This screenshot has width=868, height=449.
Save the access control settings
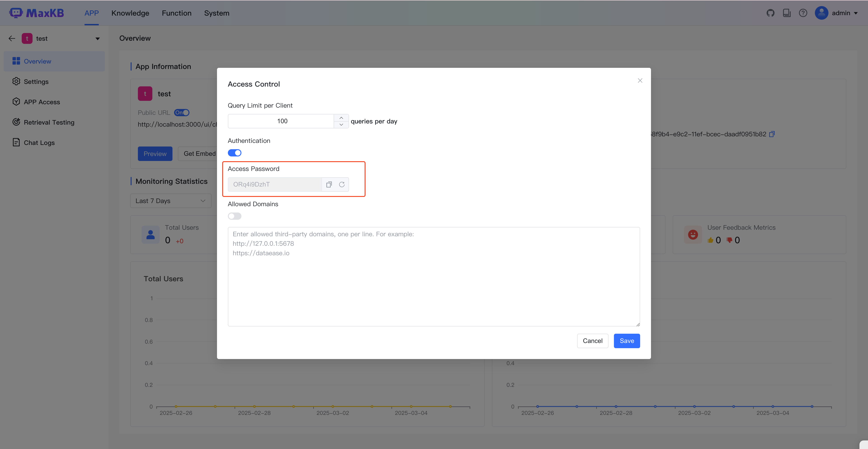[627, 341]
